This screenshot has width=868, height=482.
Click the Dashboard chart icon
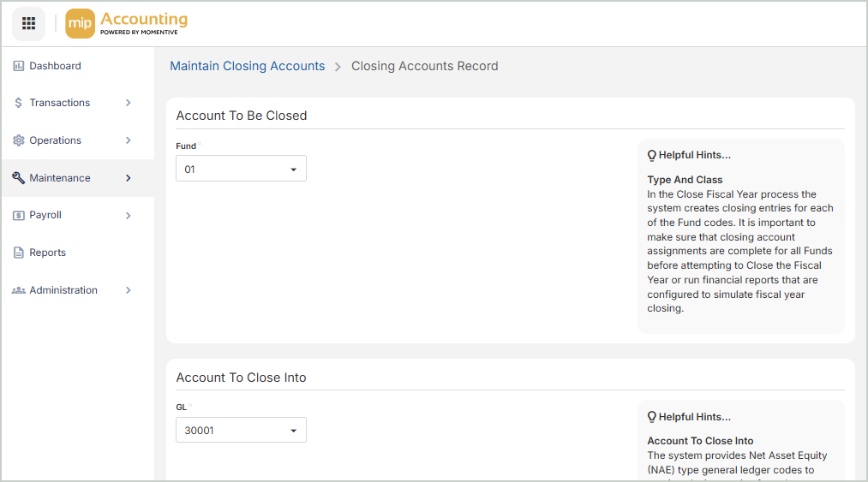click(x=19, y=66)
